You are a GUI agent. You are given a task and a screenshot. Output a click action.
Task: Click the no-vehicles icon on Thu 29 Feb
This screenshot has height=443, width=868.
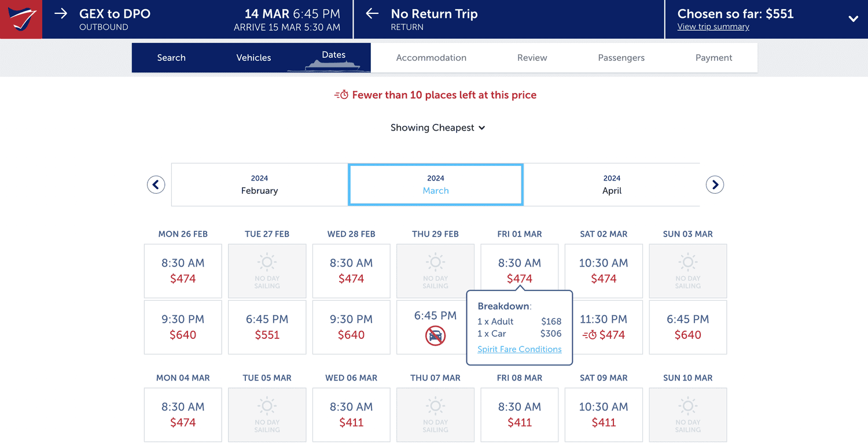tap(435, 335)
